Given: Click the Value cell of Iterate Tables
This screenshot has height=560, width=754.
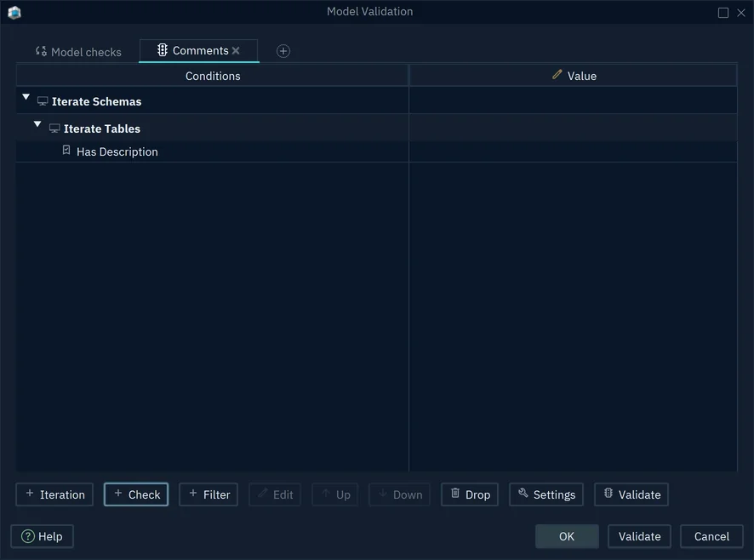Looking at the screenshot, I should pos(574,129).
